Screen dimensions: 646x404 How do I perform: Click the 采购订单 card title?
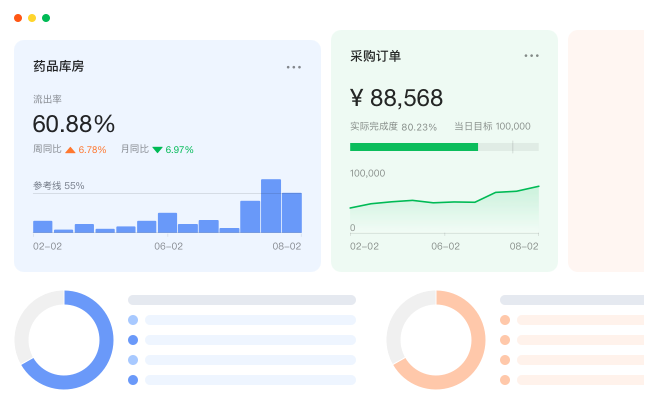pyautogui.click(x=375, y=56)
